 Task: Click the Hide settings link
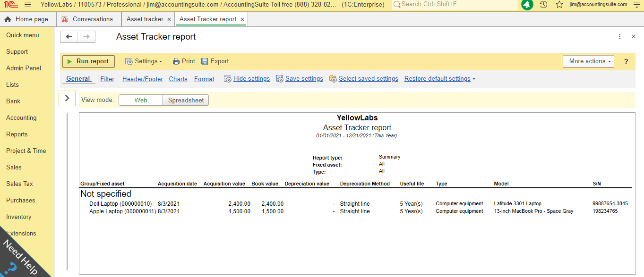251,79
